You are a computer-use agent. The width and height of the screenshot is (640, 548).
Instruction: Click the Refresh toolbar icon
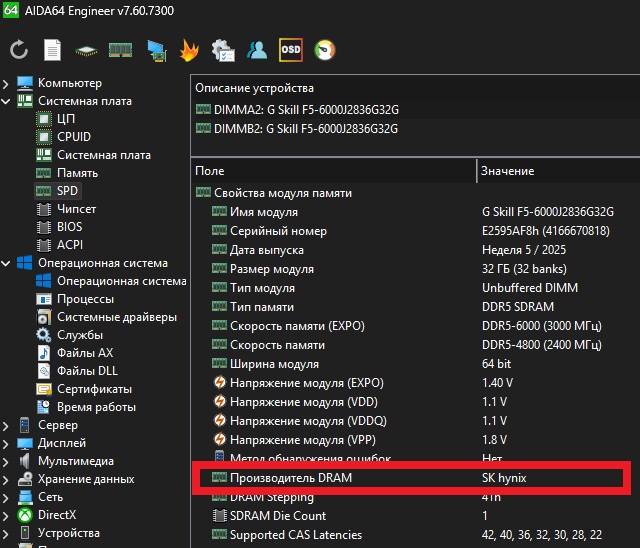click(19, 50)
